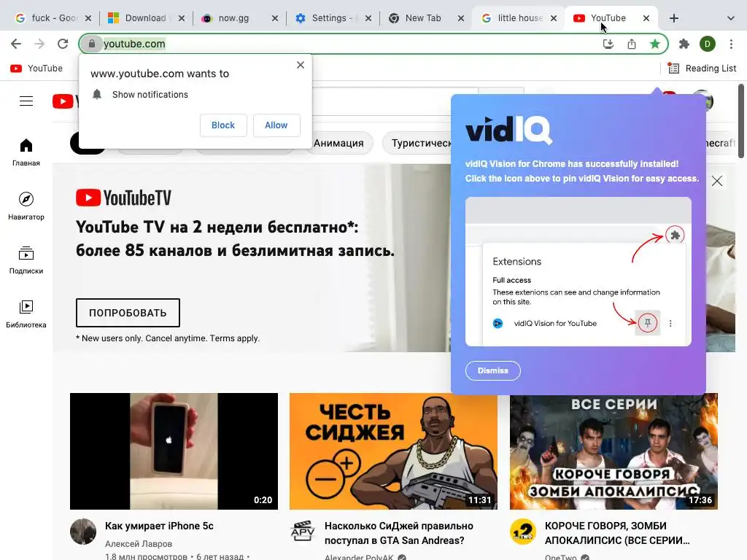This screenshot has height=560, width=747.
Task: Open the ЧЕСТЬ СИДЖЕЯ video thumbnail
Action: (x=393, y=451)
